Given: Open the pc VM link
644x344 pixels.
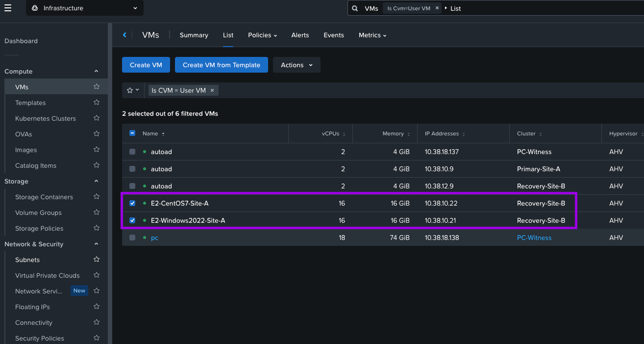Looking at the screenshot, I should point(154,238).
